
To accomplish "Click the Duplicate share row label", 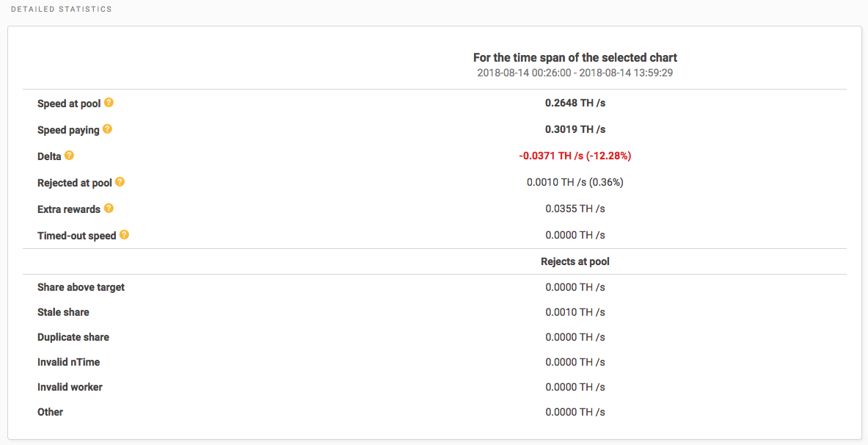I will (73, 337).
